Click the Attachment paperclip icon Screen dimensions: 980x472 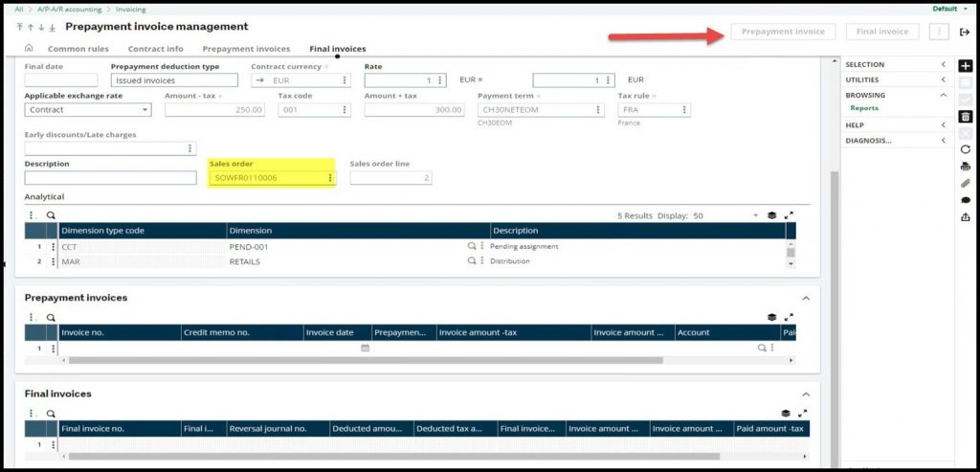pos(965,183)
